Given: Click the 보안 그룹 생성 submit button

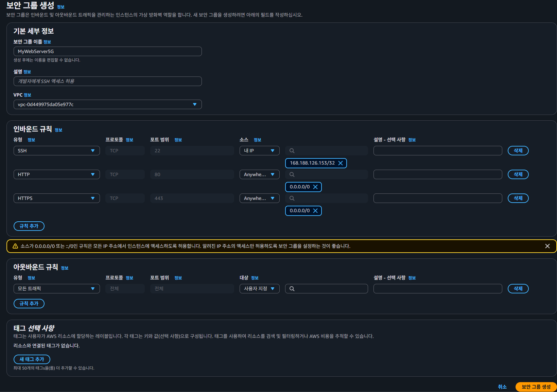Looking at the screenshot, I should (536, 387).
